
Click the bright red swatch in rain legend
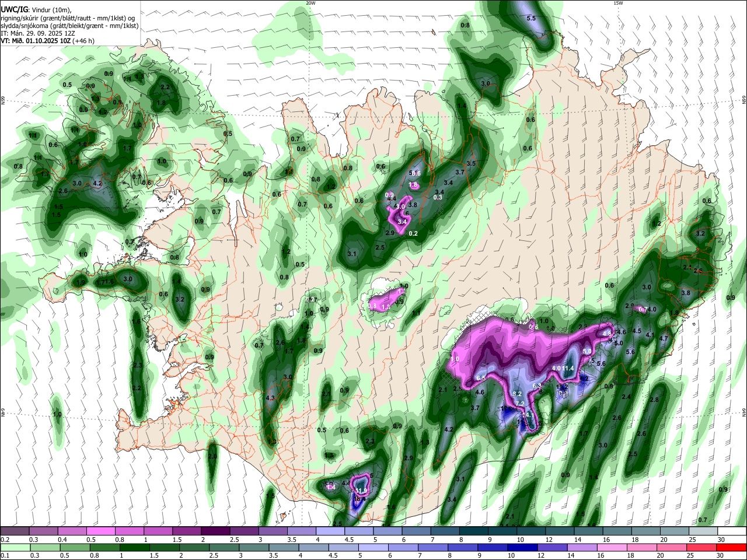point(732,547)
